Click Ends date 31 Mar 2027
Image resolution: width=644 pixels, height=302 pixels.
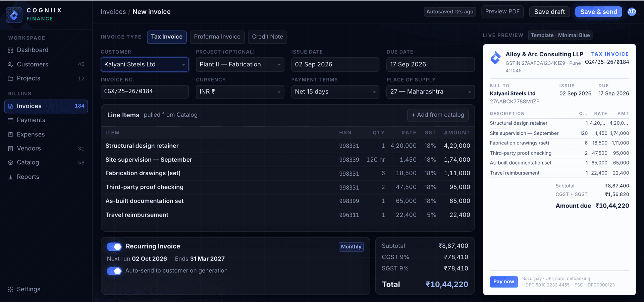207,259
